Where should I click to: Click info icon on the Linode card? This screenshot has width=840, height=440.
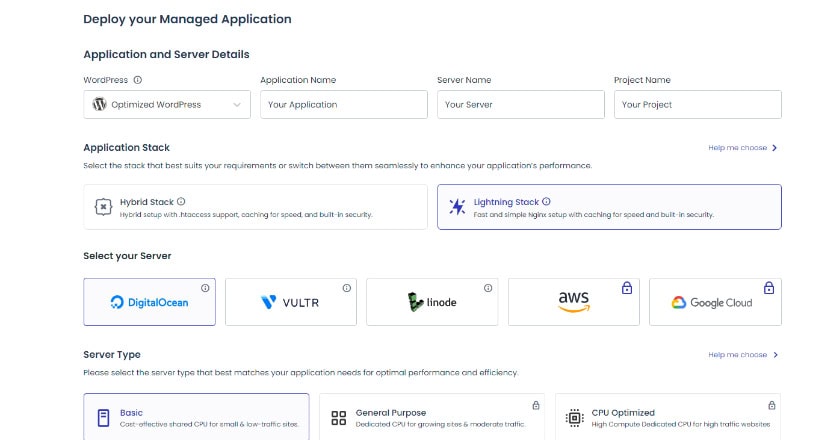click(488, 288)
